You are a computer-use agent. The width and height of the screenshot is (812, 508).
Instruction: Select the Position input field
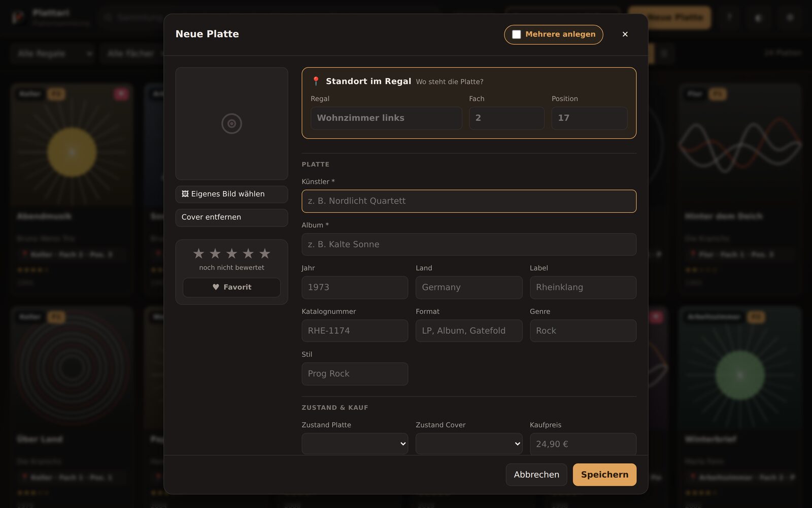pyautogui.click(x=589, y=118)
